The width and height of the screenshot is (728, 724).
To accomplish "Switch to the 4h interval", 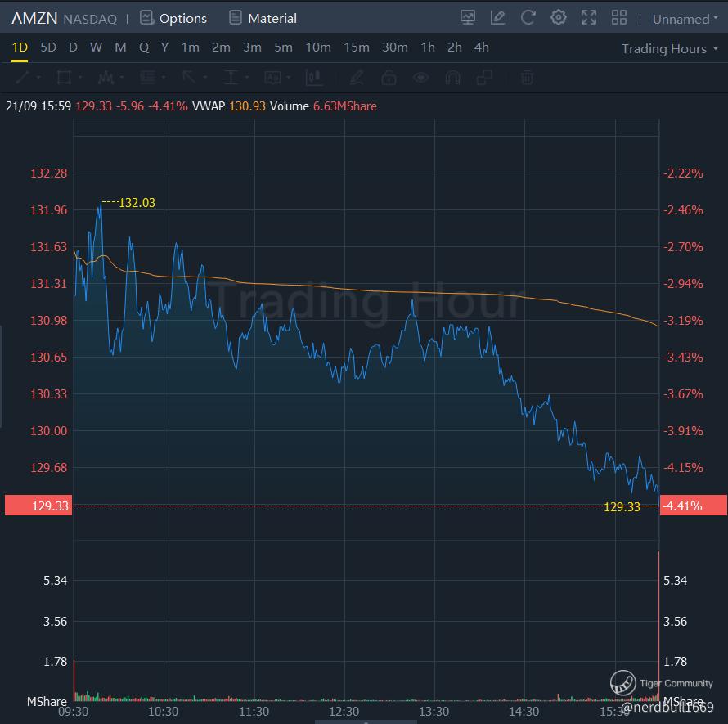I will point(482,47).
